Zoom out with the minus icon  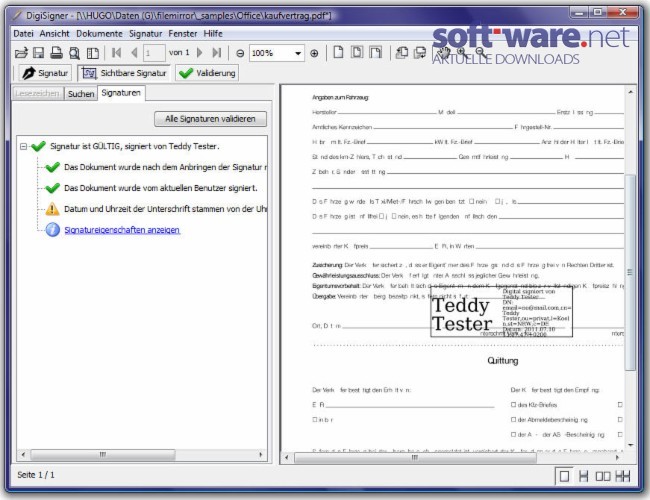pyautogui.click(x=240, y=53)
